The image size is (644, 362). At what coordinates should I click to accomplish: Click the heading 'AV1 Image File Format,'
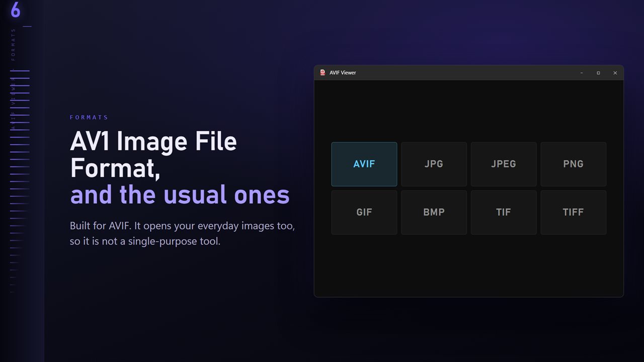click(x=153, y=155)
